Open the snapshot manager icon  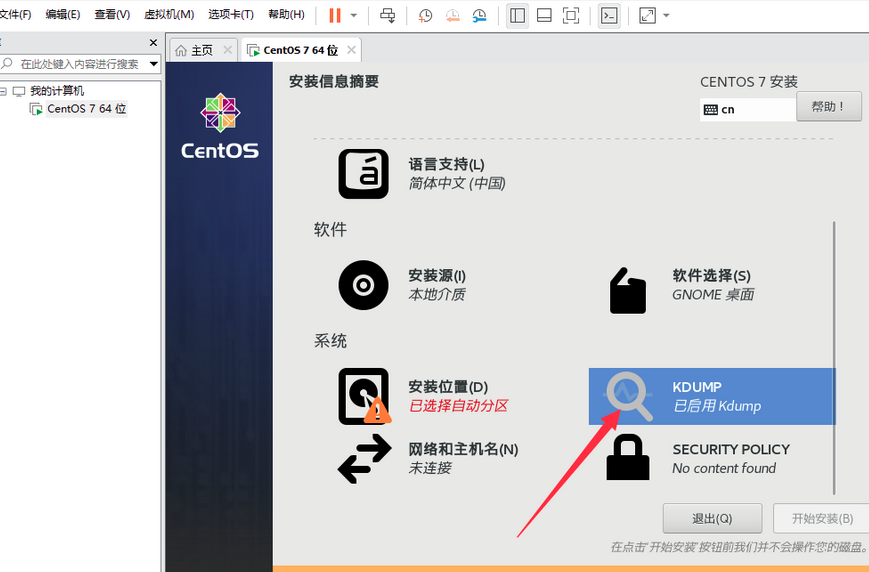pyautogui.click(x=480, y=15)
